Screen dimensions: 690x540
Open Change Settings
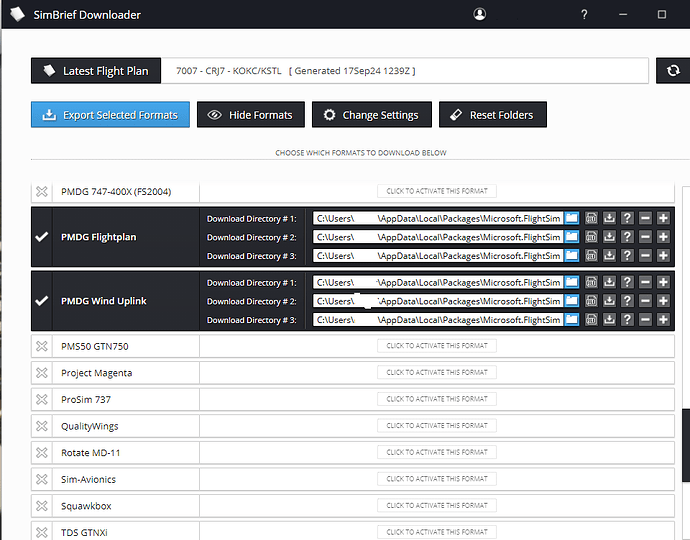point(372,115)
